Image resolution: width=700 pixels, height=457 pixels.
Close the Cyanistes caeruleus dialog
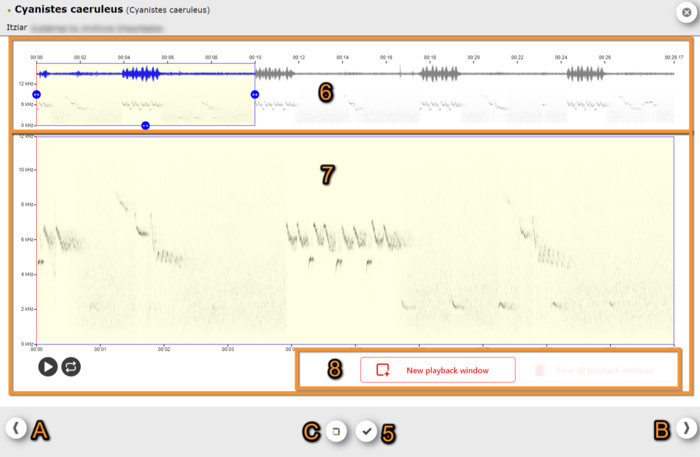685,12
